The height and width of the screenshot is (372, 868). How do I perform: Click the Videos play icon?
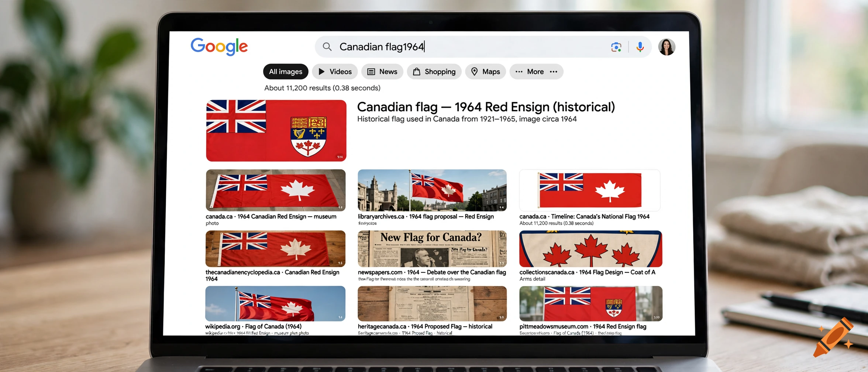pyautogui.click(x=321, y=72)
